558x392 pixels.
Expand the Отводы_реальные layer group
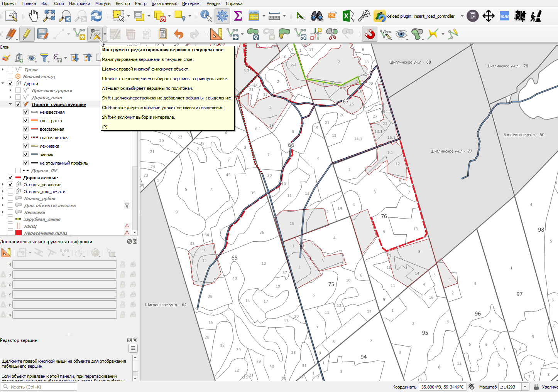coord(3,185)
